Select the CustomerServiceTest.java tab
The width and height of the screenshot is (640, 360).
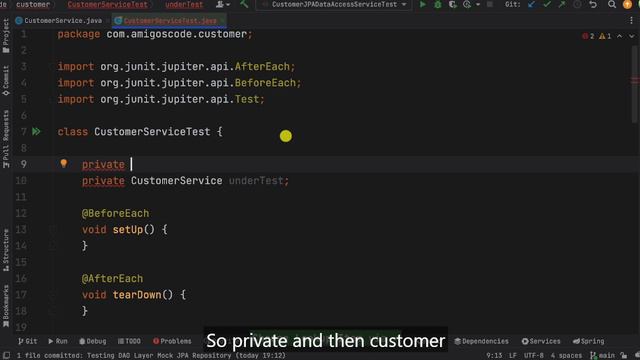(170, 20)
